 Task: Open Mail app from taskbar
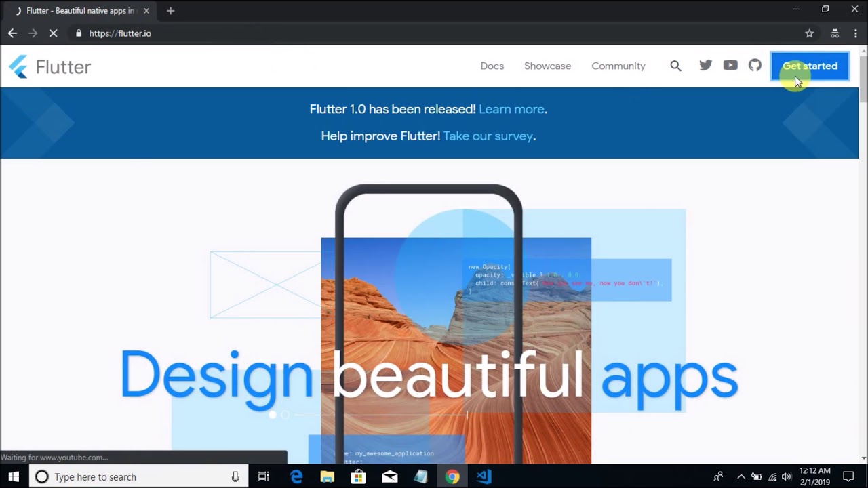[389, 476]
